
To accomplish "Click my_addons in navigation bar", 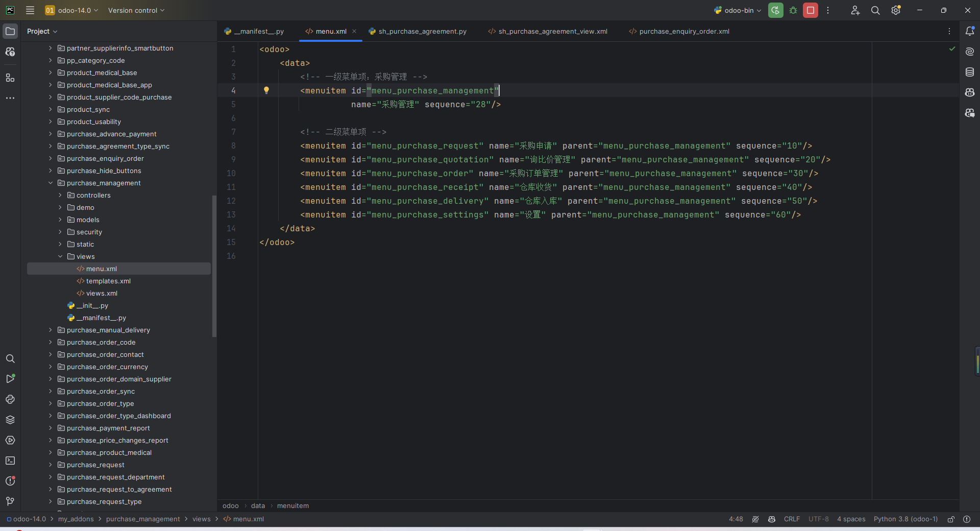I will [76, 519].
